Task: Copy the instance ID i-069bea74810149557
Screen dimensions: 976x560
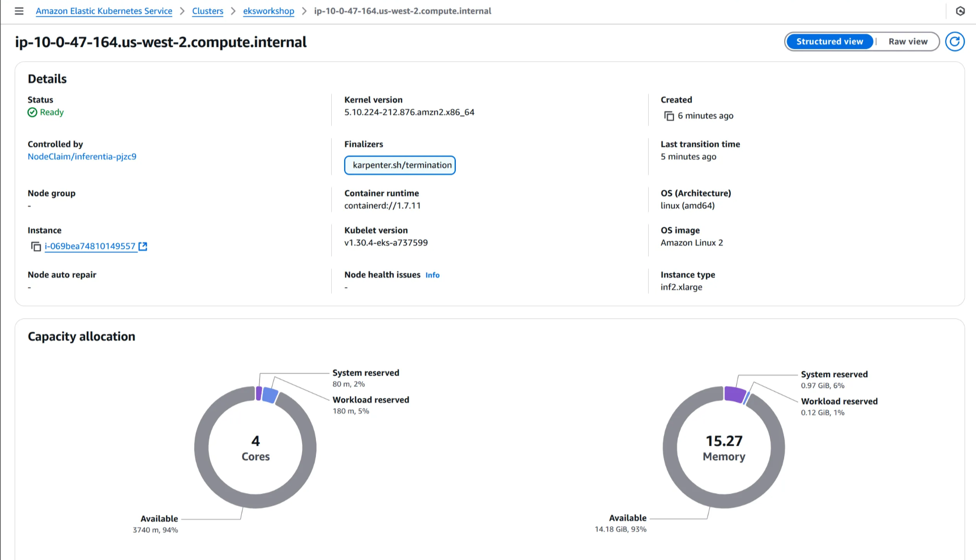Action: (36, 246)
